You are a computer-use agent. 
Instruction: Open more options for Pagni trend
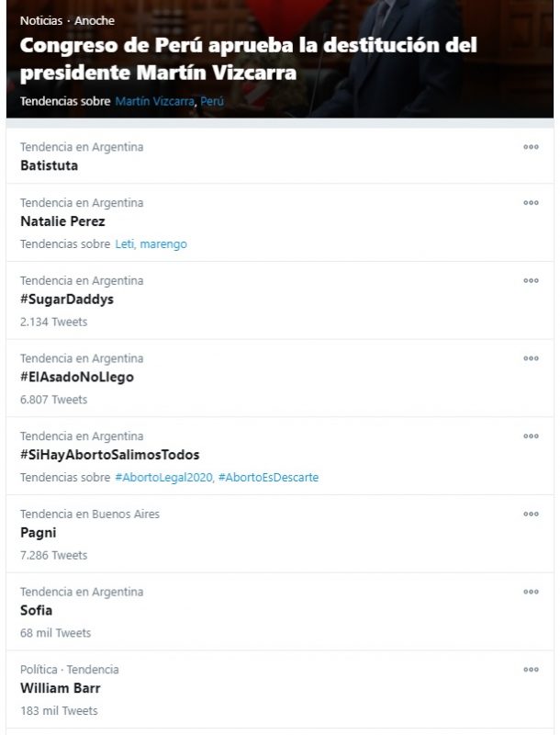pos(531,514)
